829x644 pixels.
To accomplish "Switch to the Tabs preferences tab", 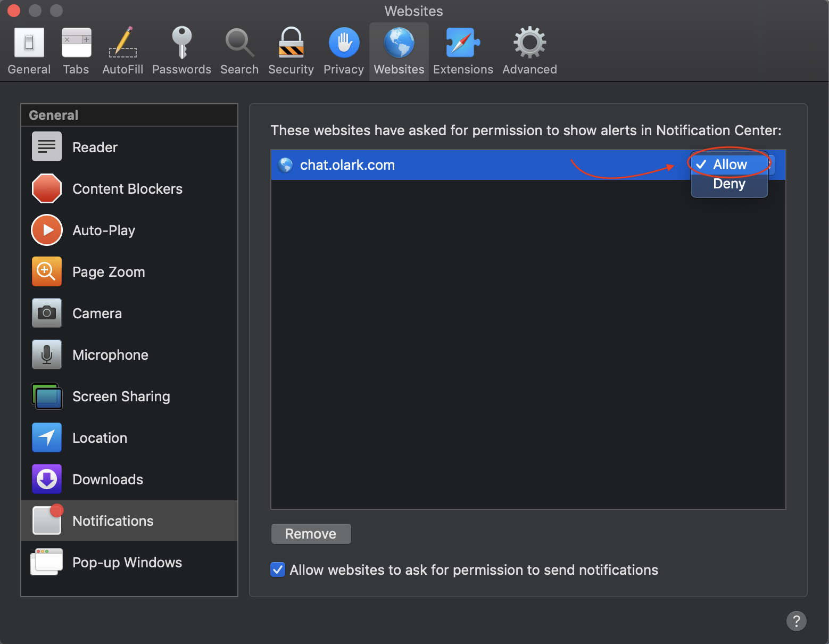I will (76, 51).
